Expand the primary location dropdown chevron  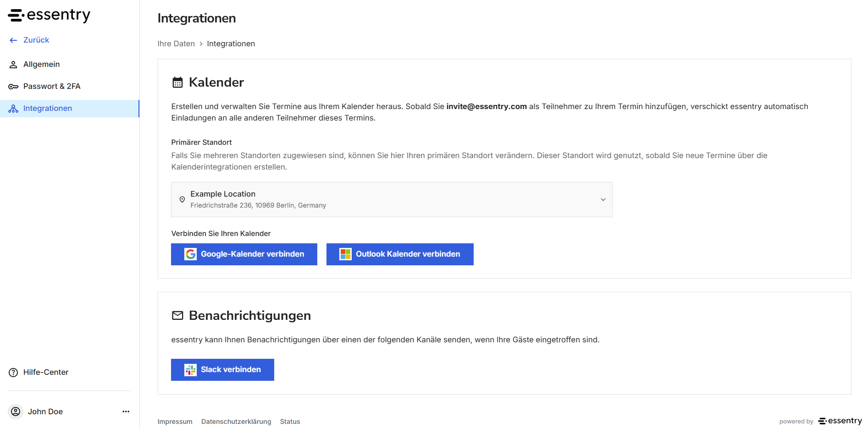[x=603, y=200]
